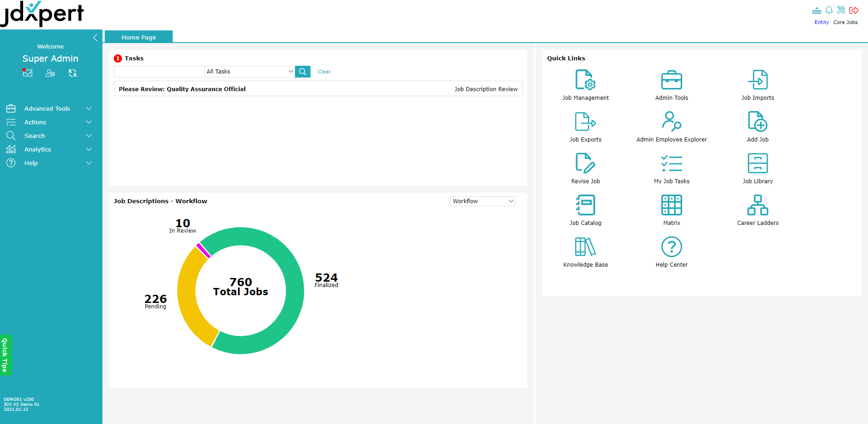
Task: Open the All Tasks filter dropdown
Action: (249, 72)
